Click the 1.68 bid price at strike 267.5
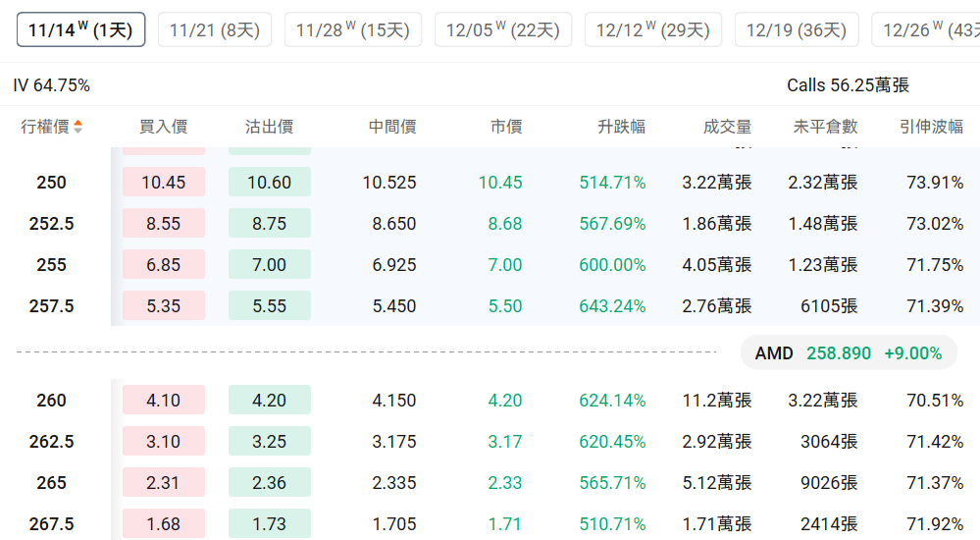Screen dimensions: 980x540 (x=163, y=524)
